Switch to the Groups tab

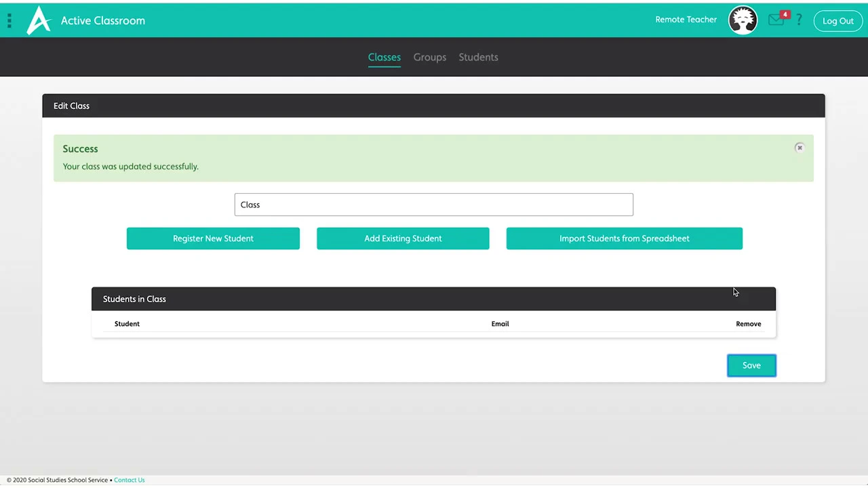(430, 58)
